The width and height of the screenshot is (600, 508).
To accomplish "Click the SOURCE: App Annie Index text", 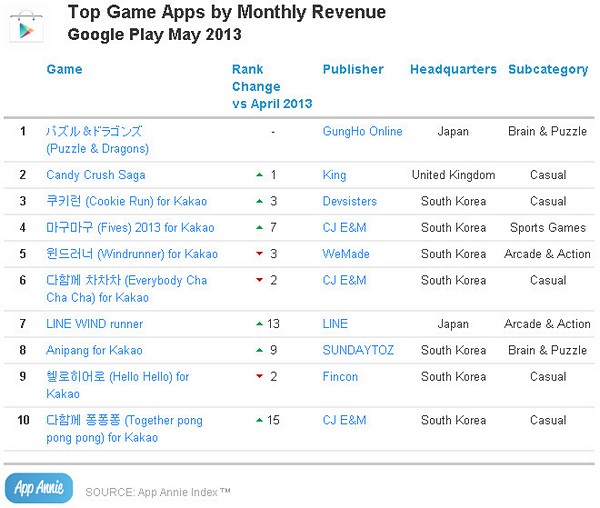I will coord(158,492).
